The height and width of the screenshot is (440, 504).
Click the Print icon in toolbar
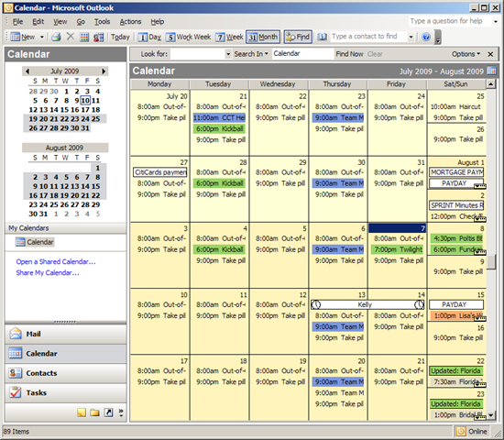56,37
